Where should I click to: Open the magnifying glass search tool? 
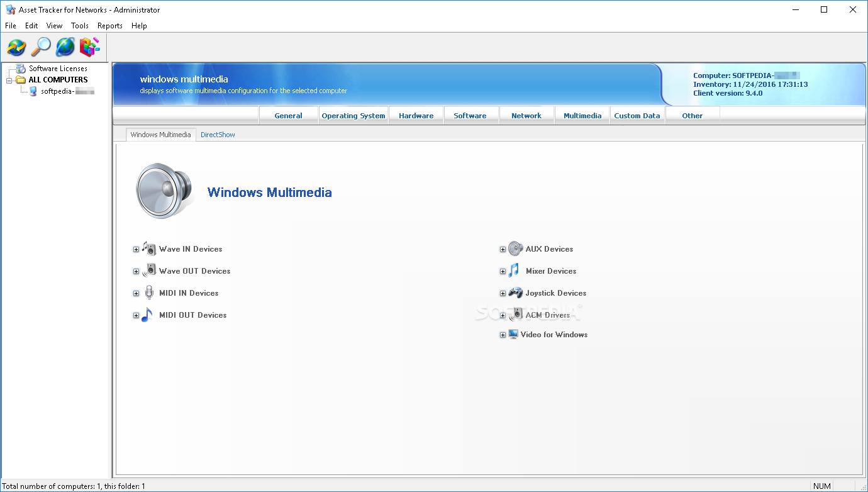pyautogui.click(x=41, y=47)
